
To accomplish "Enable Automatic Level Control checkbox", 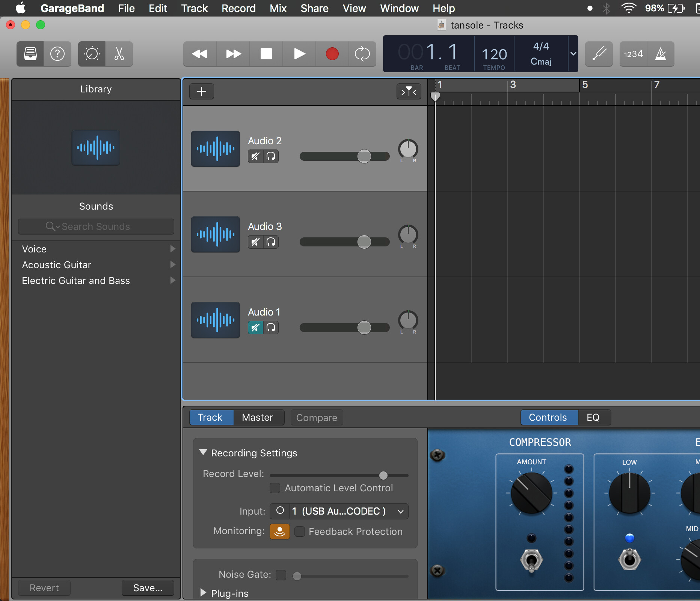I will tap(275, 488).
